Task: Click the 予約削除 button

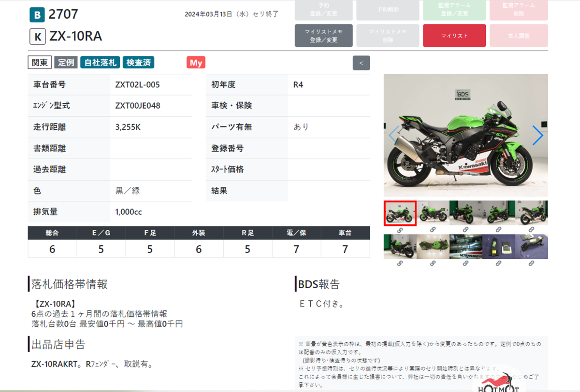Action: (x=388, y=10)
